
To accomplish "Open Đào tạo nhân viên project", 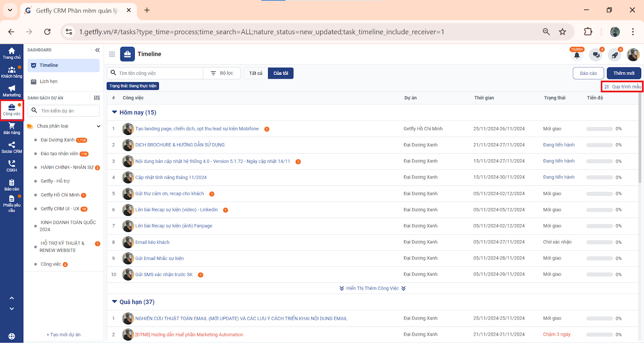I will point(59,154).
